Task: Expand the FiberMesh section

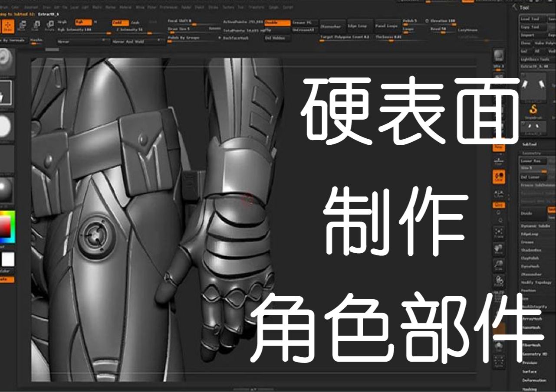Action: click(531, 345)
